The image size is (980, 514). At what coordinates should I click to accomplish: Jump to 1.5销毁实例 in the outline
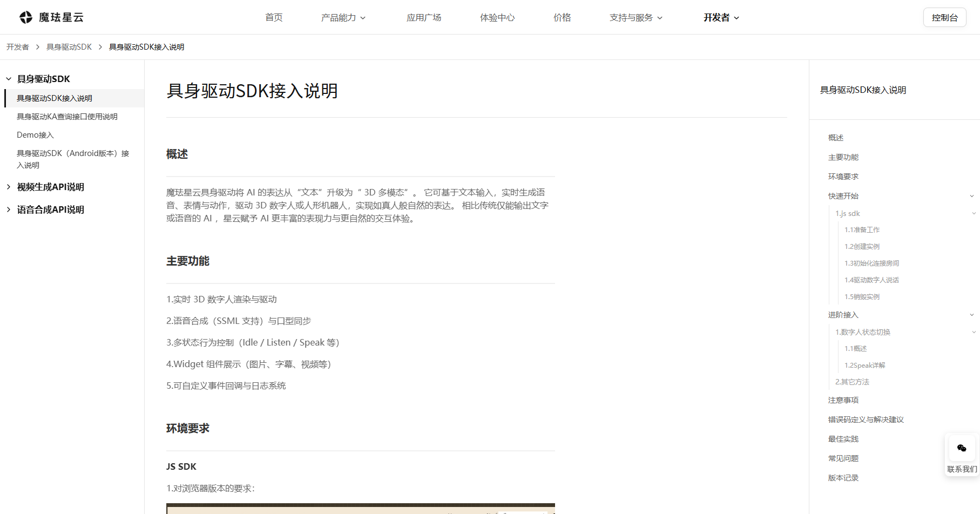[862, 296]
